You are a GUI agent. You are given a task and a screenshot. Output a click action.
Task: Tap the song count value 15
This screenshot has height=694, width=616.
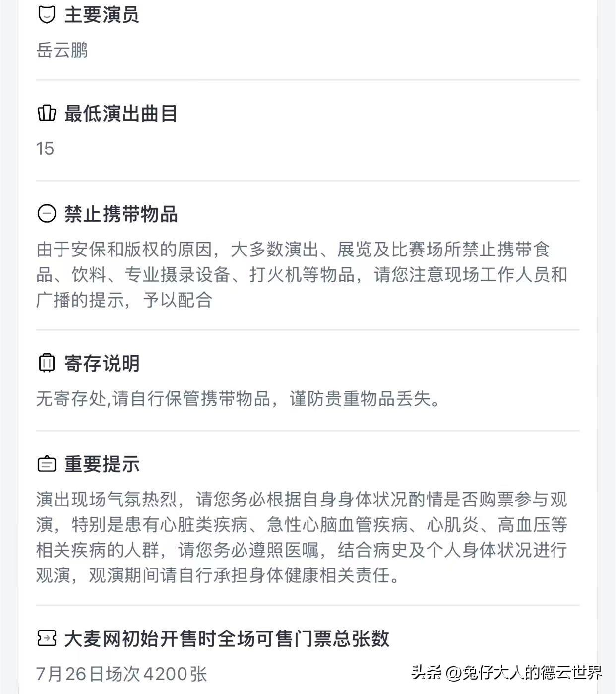tap(45, 148)
